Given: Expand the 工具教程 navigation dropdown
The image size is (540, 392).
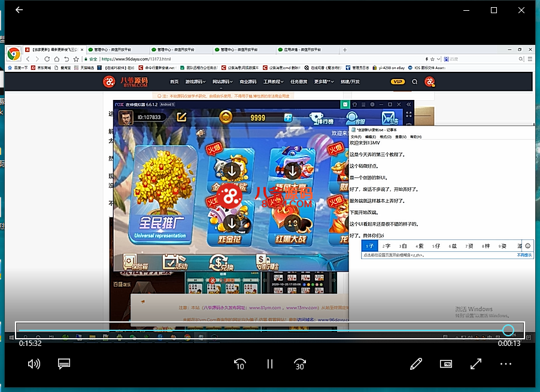Looking at the screenshot, I should point(274,82).
